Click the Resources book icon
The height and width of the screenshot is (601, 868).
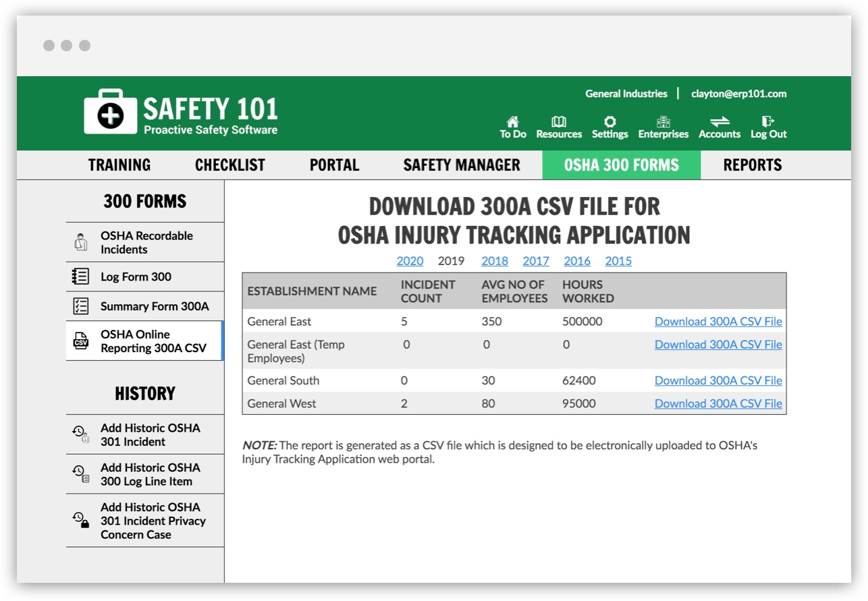click(x=559, y=123)
